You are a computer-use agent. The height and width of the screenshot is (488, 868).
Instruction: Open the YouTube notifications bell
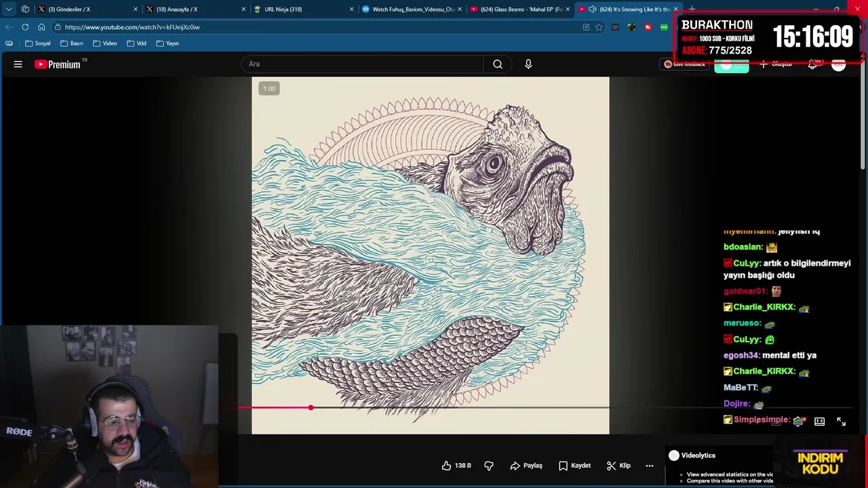[813, 64]
